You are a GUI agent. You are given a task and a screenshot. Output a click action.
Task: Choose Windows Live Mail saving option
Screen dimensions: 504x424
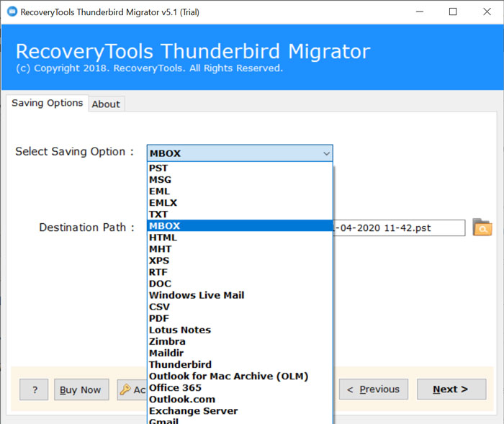[x=240, y=295]
